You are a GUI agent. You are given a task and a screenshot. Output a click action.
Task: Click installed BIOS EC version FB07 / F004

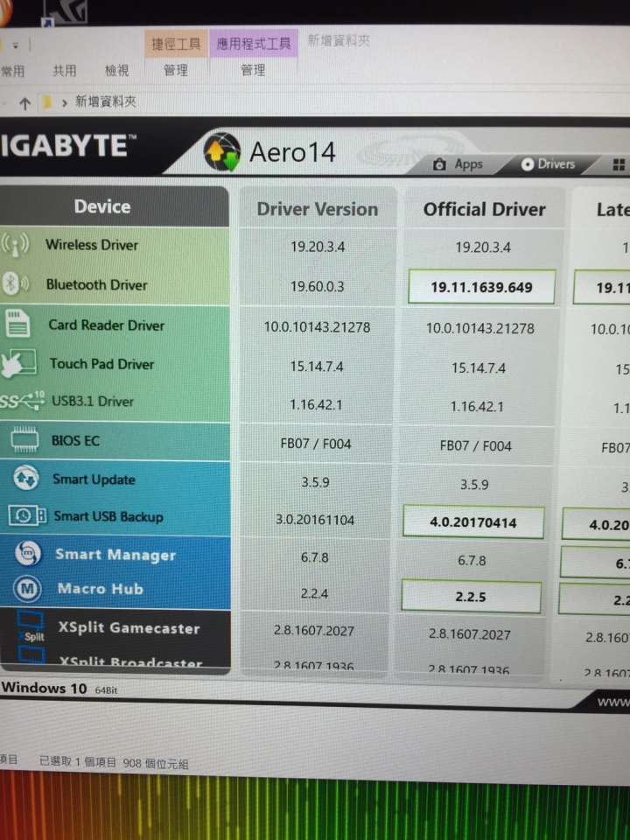click(x=316, y=444)
